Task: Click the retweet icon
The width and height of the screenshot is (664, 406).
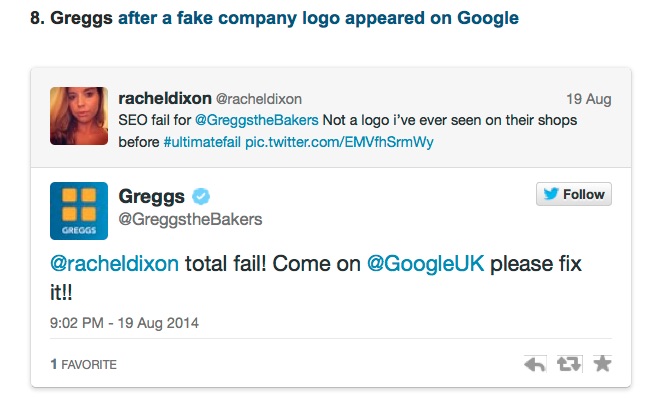Action: [569, 364]
